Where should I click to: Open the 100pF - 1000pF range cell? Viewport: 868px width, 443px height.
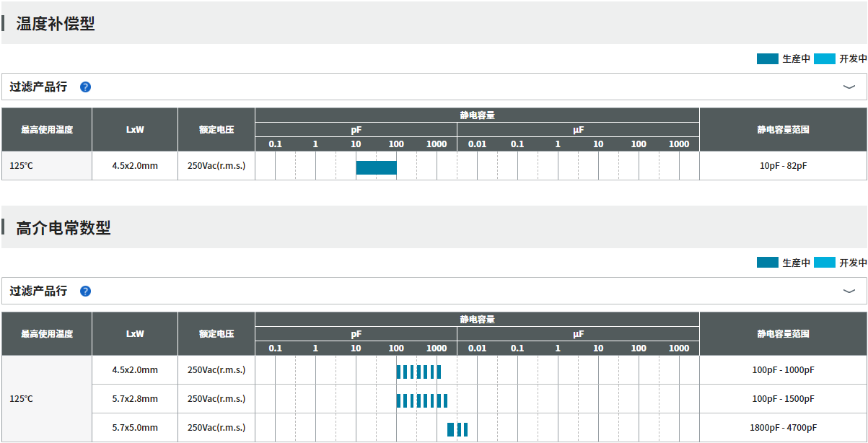(783, 370)
